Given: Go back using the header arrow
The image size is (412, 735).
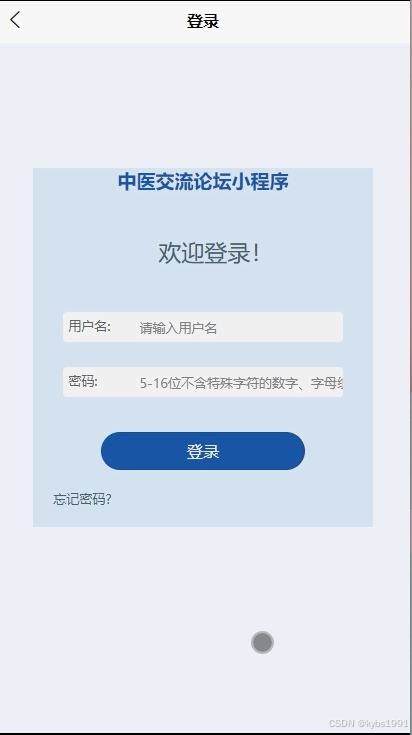Looking at the screenshot, I should pyautogui.click(x=15, y=20).
